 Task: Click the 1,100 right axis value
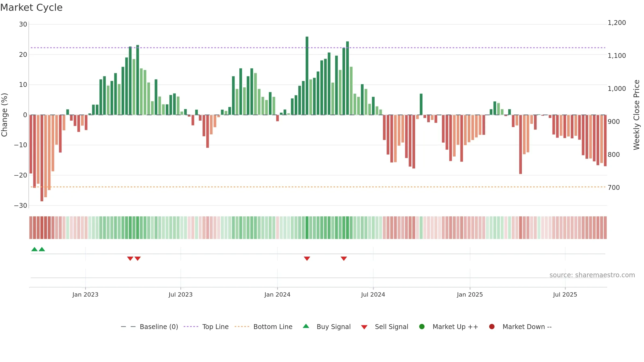[x=617, y=56]
